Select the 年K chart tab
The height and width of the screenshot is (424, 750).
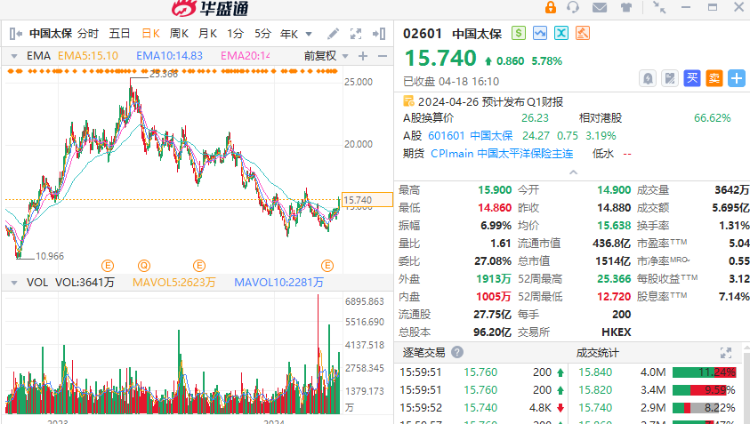(289, 34)
